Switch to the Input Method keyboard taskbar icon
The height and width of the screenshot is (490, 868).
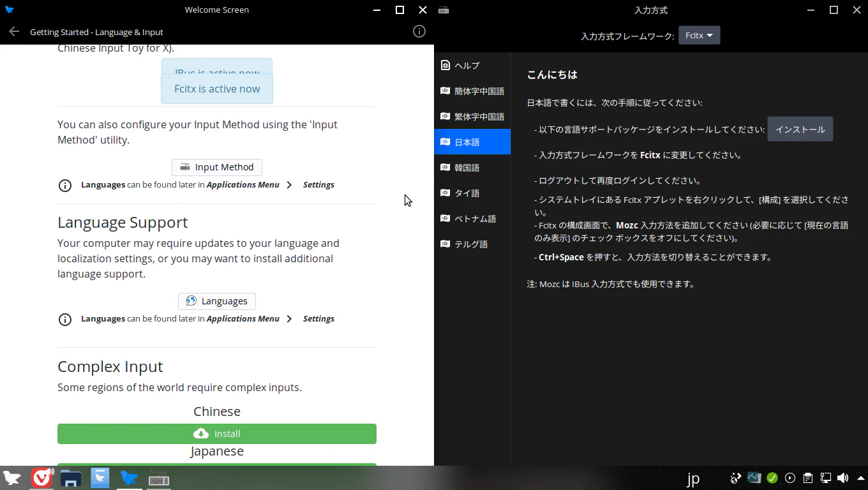(x=159, y=479)
